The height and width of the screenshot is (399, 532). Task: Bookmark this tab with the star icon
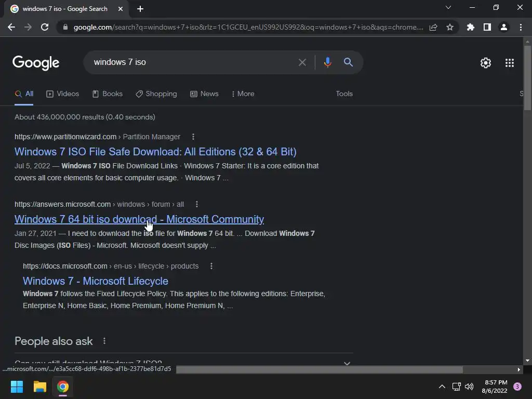click(450, 27)
